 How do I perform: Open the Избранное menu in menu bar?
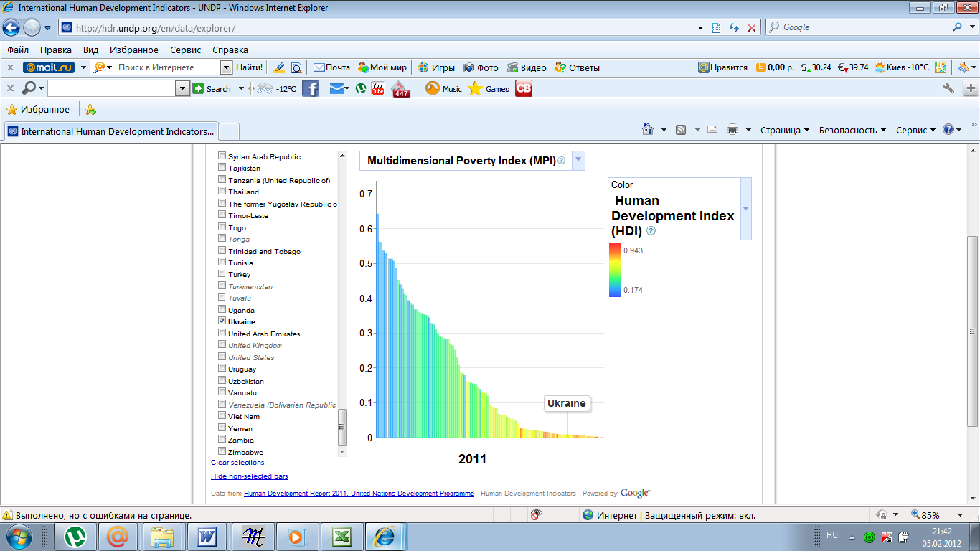click(134, 50)
